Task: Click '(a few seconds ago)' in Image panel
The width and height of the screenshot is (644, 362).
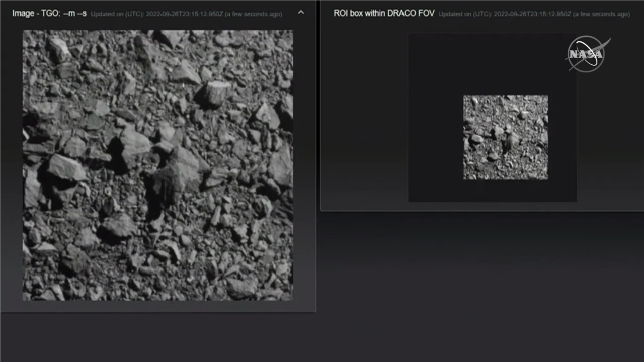Action: coord(253,14)
